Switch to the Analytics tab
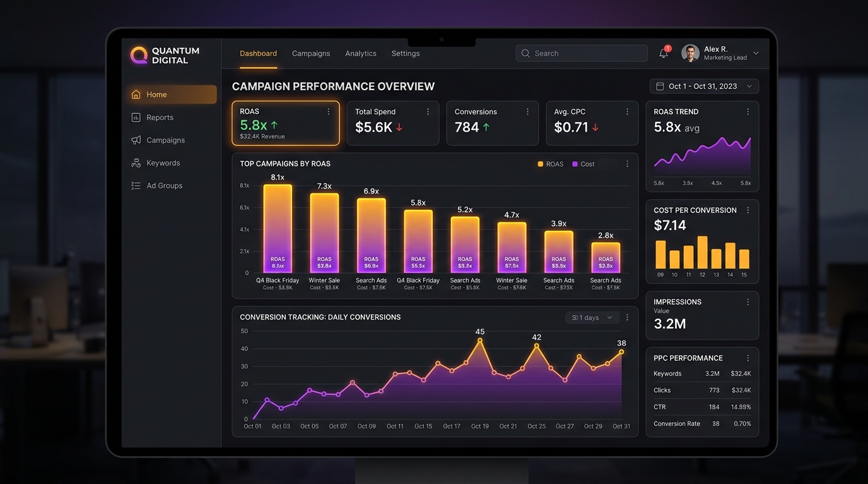Viewport: 868px width, 484px height. click(361, 54)
